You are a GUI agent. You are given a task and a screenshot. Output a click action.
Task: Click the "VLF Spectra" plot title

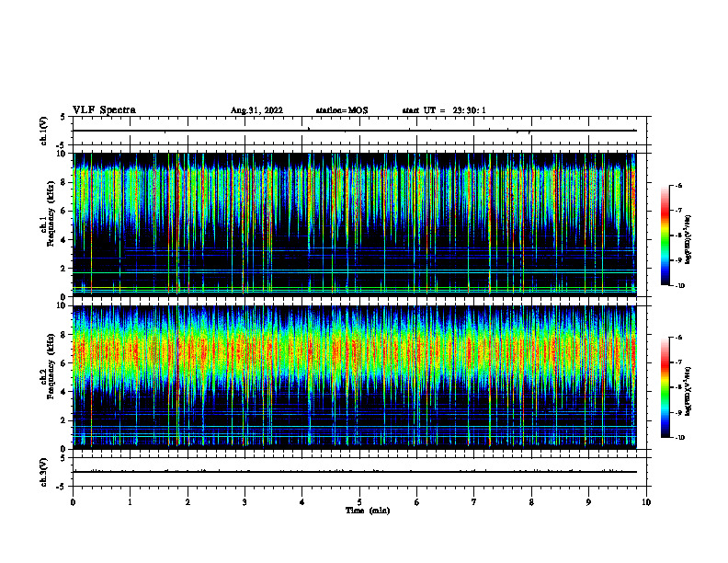tap(104, 110)
